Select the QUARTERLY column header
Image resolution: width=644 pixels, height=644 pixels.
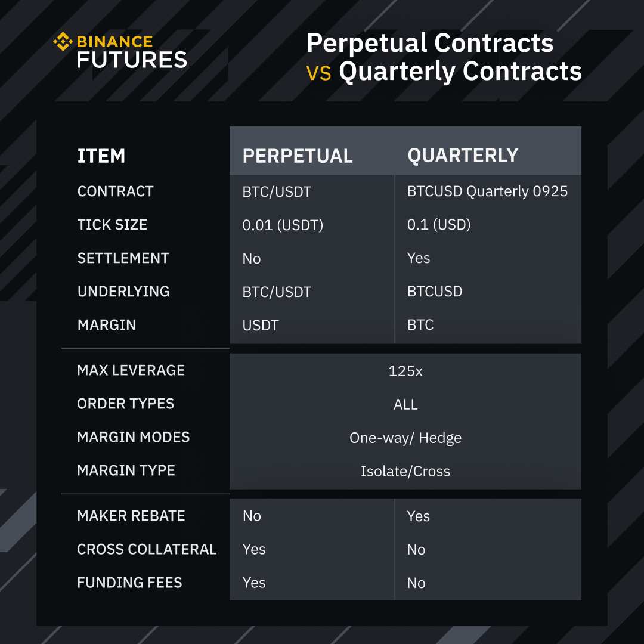tap(463, 156)
